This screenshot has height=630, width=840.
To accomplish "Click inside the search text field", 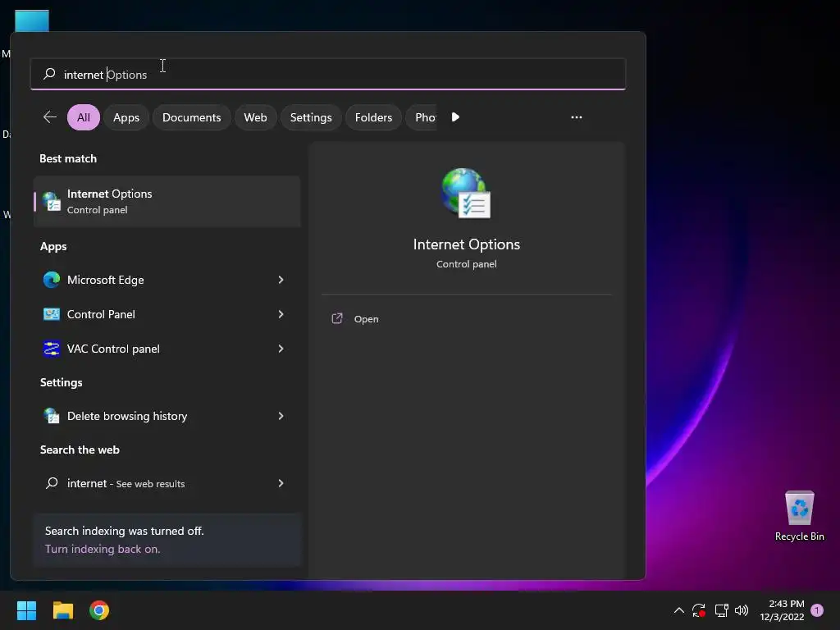I will 328,74.
